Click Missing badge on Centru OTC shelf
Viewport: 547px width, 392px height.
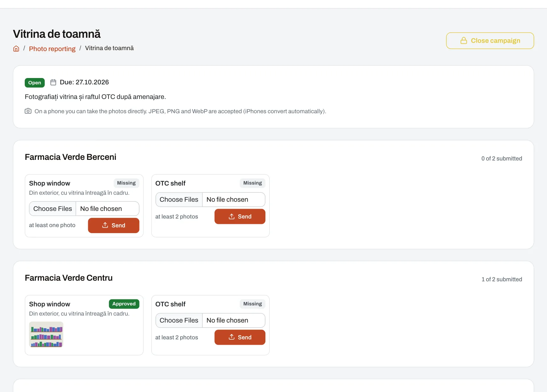[x=252, y=304]
